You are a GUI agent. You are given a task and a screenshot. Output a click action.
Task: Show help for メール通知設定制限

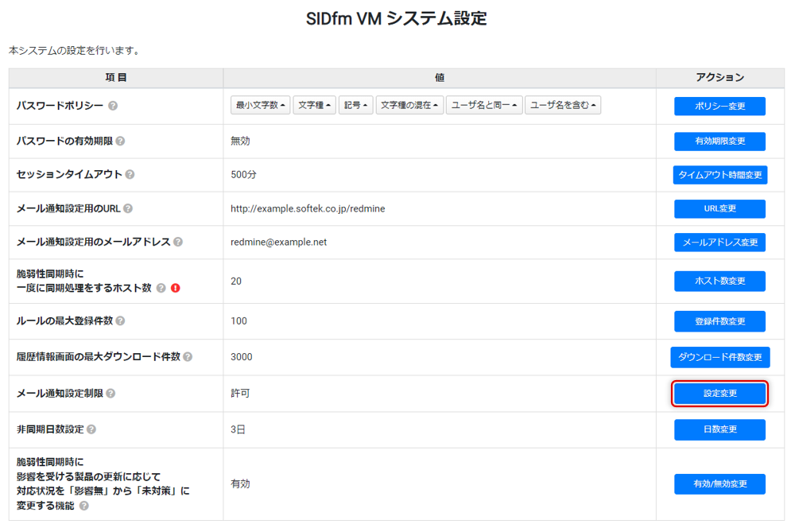coord(111,393)
